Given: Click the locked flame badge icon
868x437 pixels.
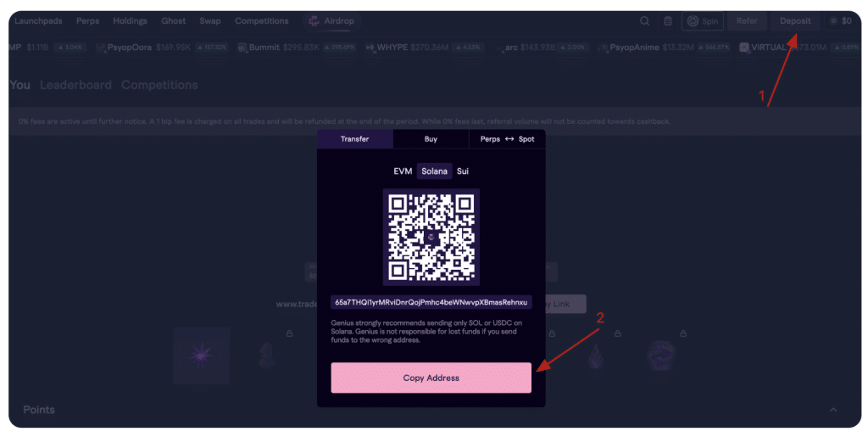Looking at the screenshot, I should [596, 356].
